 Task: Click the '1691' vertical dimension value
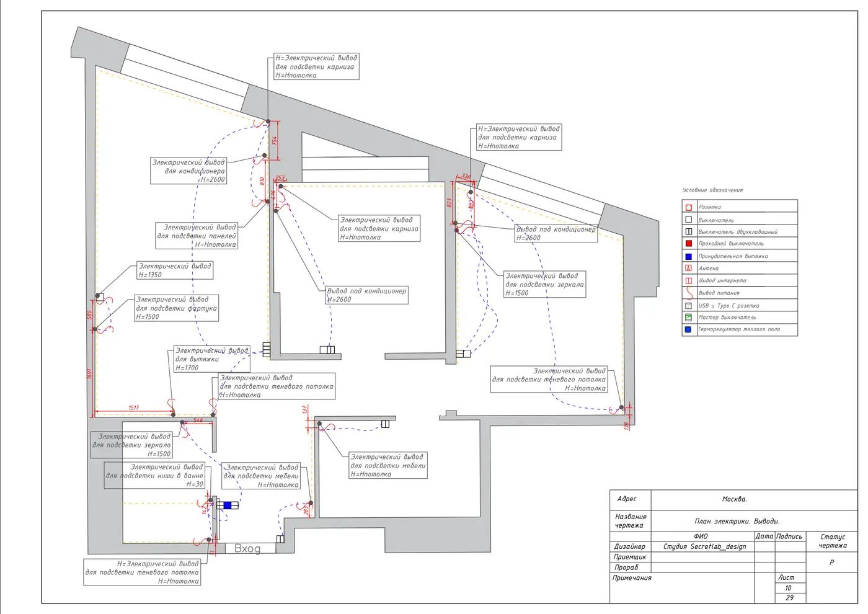[89, 374]
